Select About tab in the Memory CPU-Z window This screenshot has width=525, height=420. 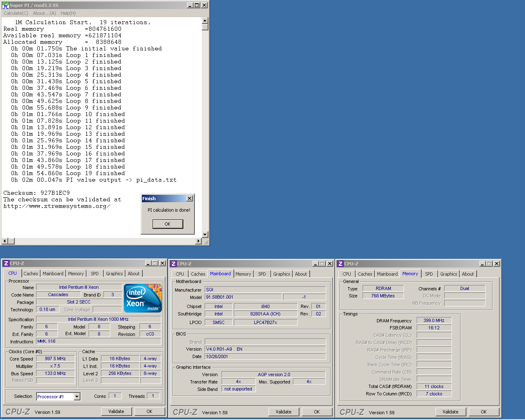click(468, 274)
